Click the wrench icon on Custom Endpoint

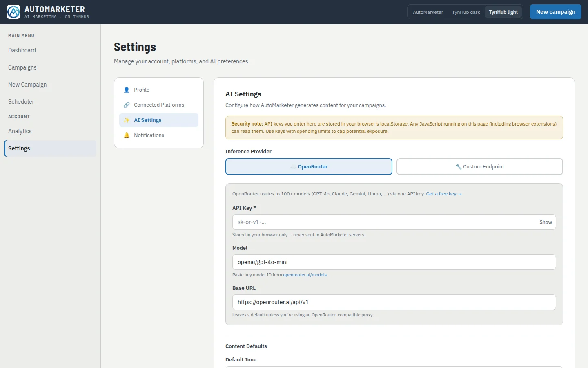click(x=459, y=167)
